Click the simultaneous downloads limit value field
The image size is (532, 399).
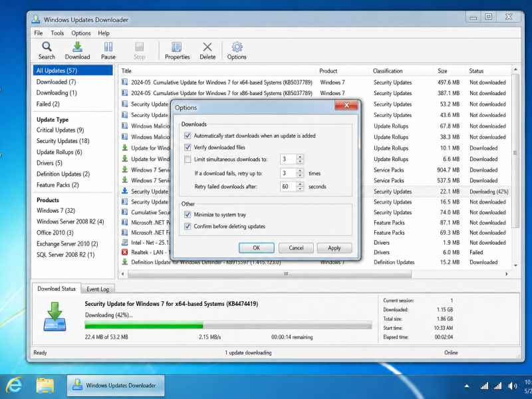click(x=289, y=159)
